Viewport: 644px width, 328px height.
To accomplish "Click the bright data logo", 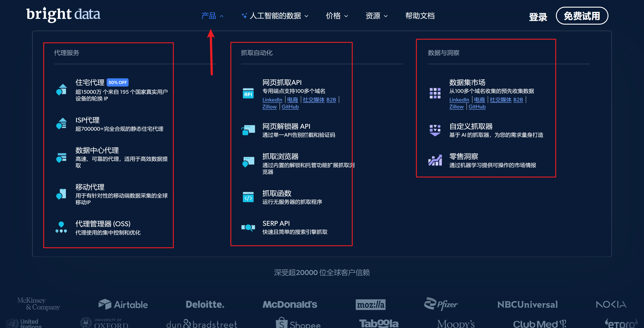I will (x=63, y=15).
